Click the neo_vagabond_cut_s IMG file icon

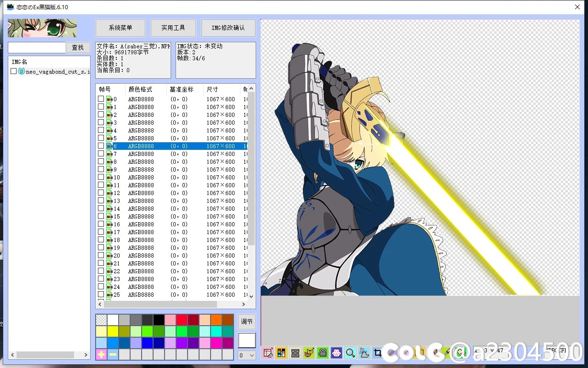point(22,71)
